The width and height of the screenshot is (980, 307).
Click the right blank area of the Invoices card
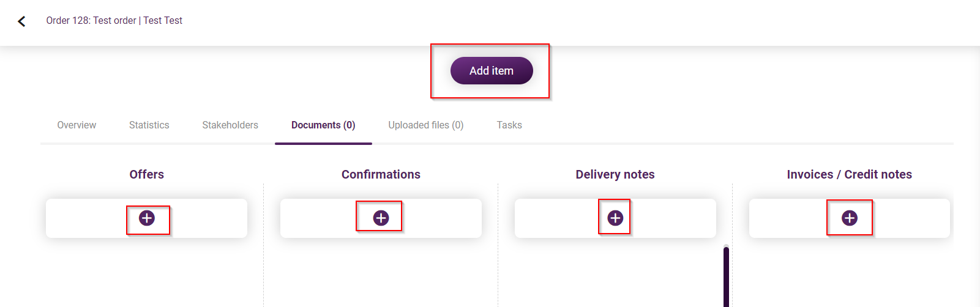912,218
